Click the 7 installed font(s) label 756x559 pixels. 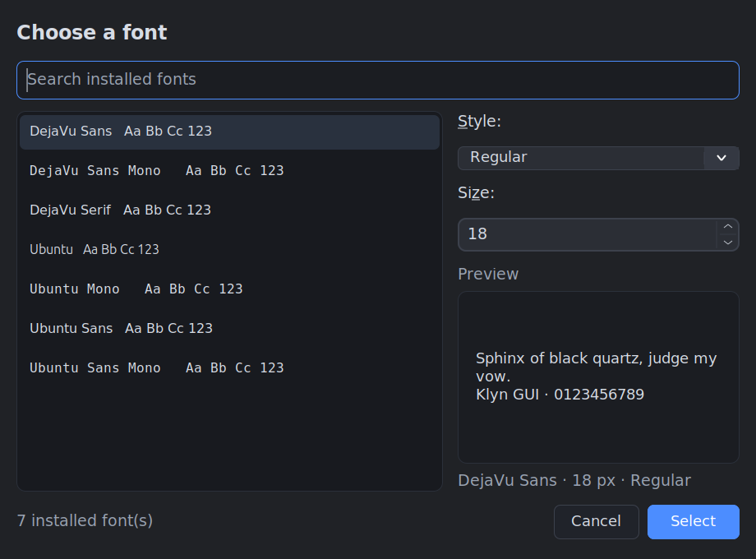pyautogui.click(x=85, y=521)
